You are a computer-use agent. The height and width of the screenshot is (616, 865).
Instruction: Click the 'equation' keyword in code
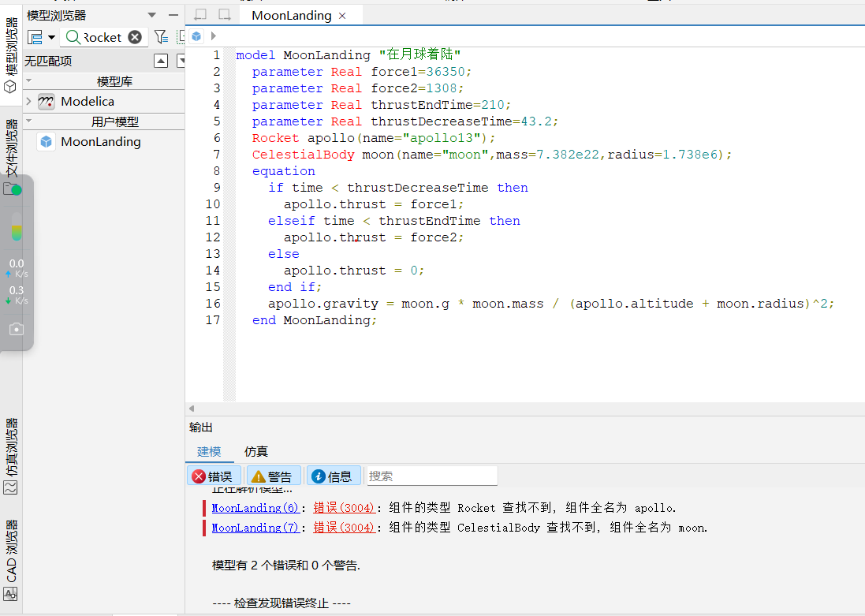284,171
